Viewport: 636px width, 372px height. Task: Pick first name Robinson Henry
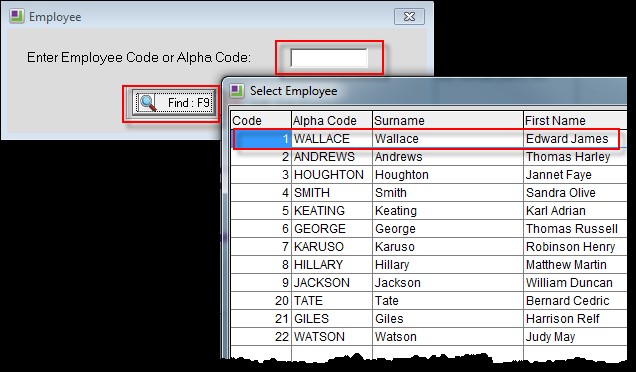pyautogui.click(x=575, y=247)
